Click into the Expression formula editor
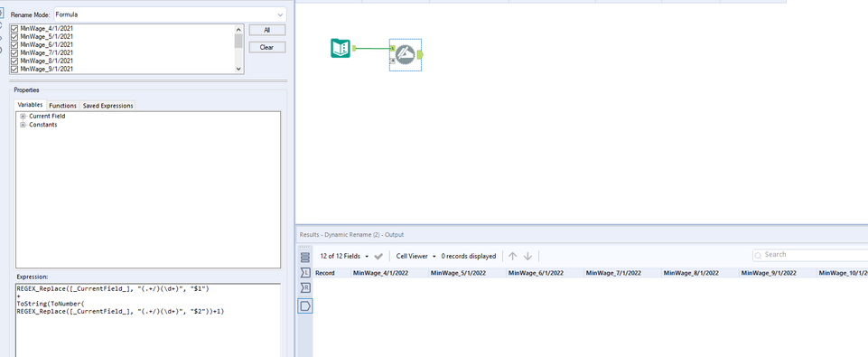Viewport: 868px width, 357px height. [x=148, y=320]
